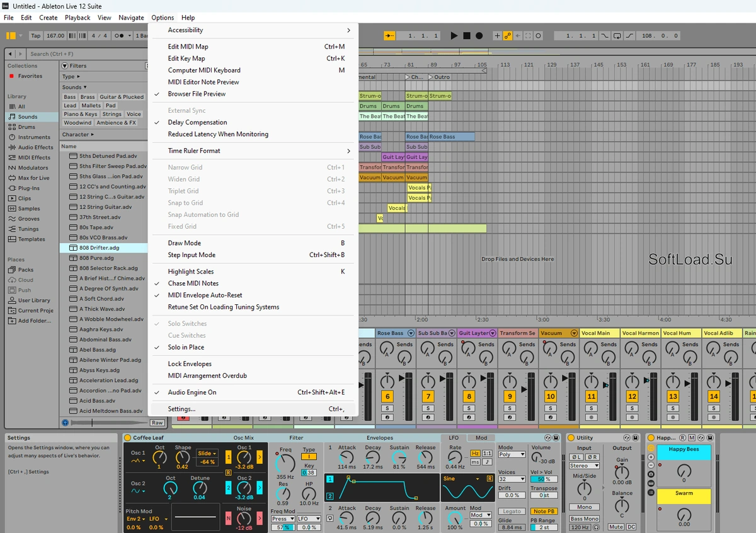Open the Options menu in the menu bar
756x533 pixels.
pos(163,18)
